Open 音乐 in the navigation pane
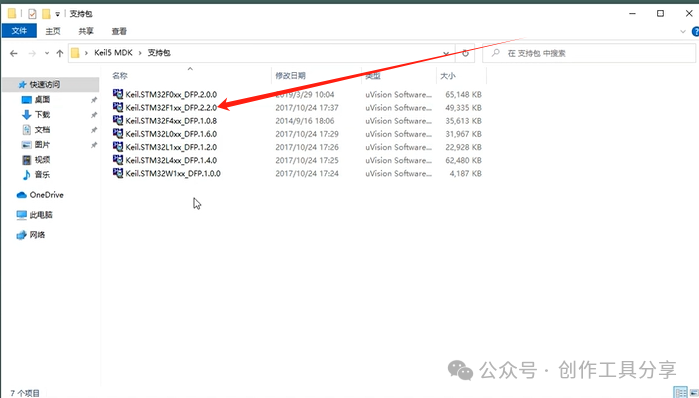This screenshot has width=699, height=398. [42, 175]
